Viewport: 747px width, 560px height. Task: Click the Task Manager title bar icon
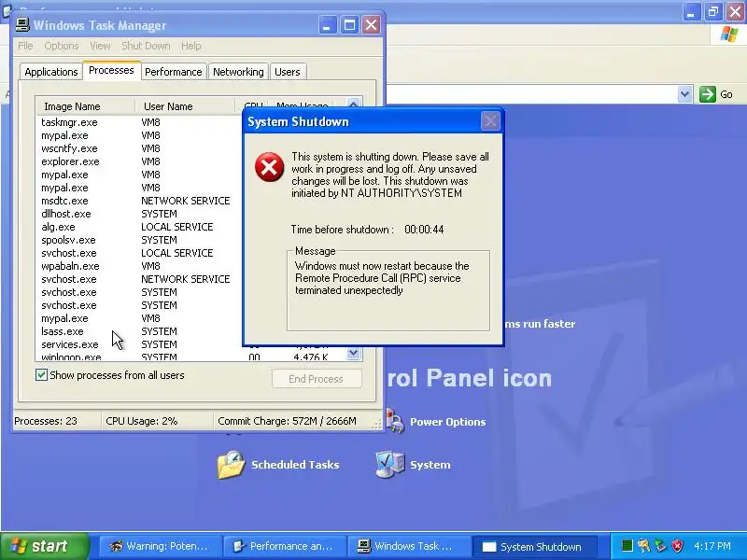pos(21,25)
